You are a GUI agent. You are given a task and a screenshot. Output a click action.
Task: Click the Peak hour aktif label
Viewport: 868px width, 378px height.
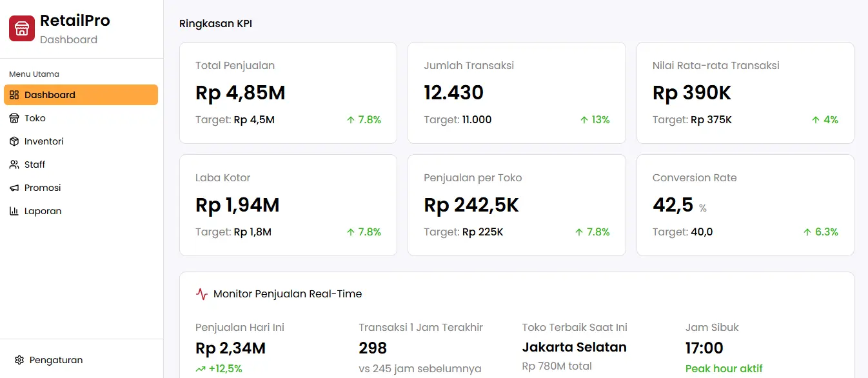(x=724, y=368)
